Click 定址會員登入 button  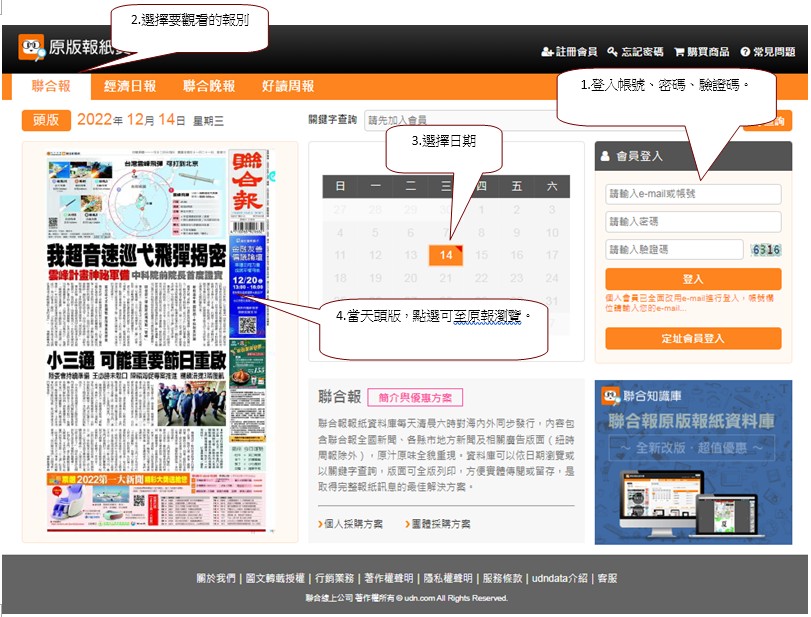pyautogui.click(x=693, y=339)
